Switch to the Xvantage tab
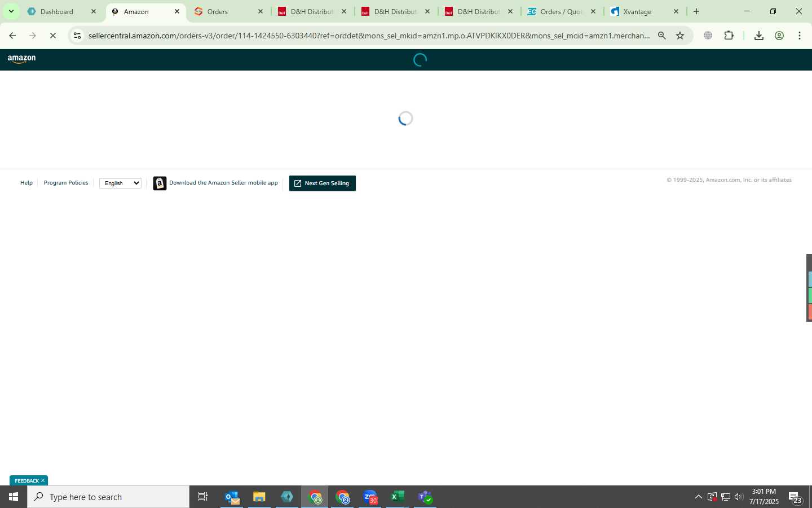Image resolution: width=812 pixels, height=508 pixels. point(637,11)
